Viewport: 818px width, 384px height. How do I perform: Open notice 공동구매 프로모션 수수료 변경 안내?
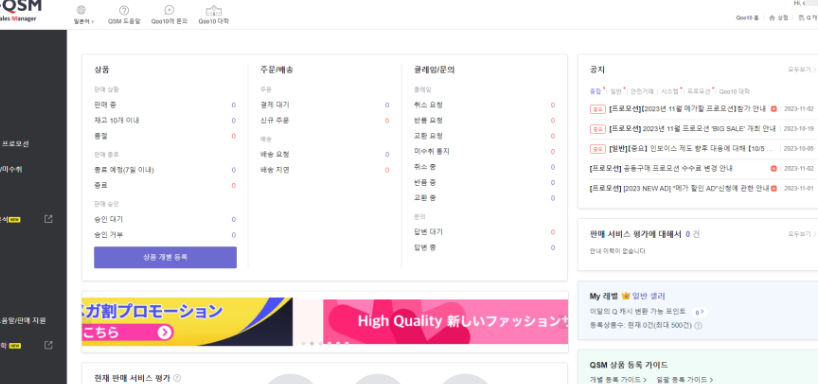click(x=661, y=169)
